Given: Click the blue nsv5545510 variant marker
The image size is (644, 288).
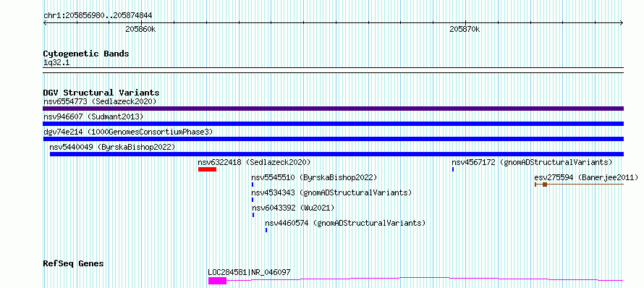Looking at the screenshot, I should tap(253, 185).
